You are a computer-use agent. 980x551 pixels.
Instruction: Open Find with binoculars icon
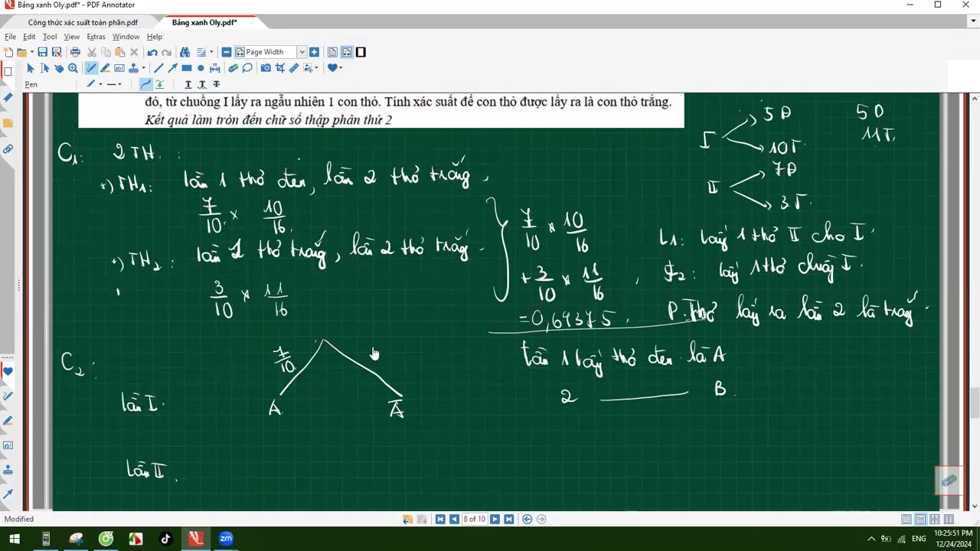click(185, 52)
